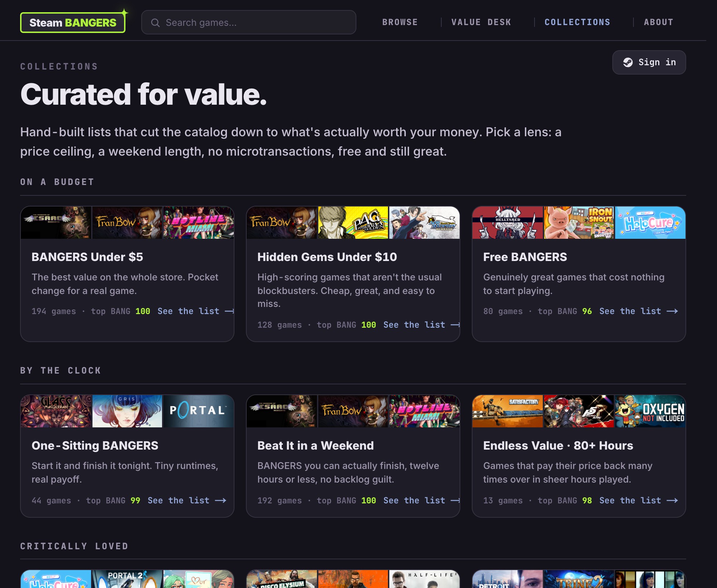Click the Steam icon in Sign in button

(628, 62)
